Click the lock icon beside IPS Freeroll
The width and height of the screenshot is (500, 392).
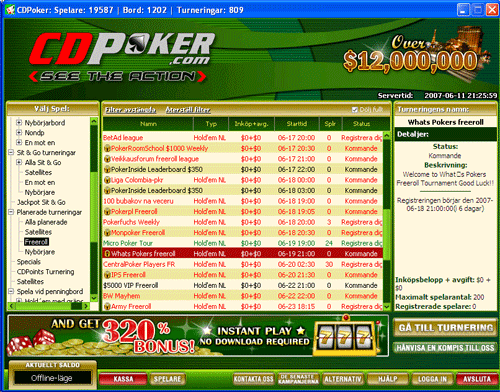(107, 275)
